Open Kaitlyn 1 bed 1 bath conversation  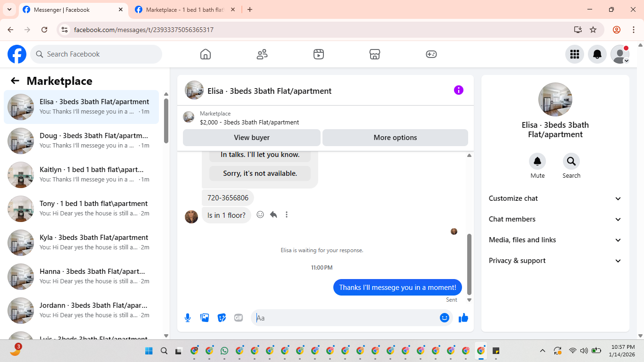(x=82, y=175)
